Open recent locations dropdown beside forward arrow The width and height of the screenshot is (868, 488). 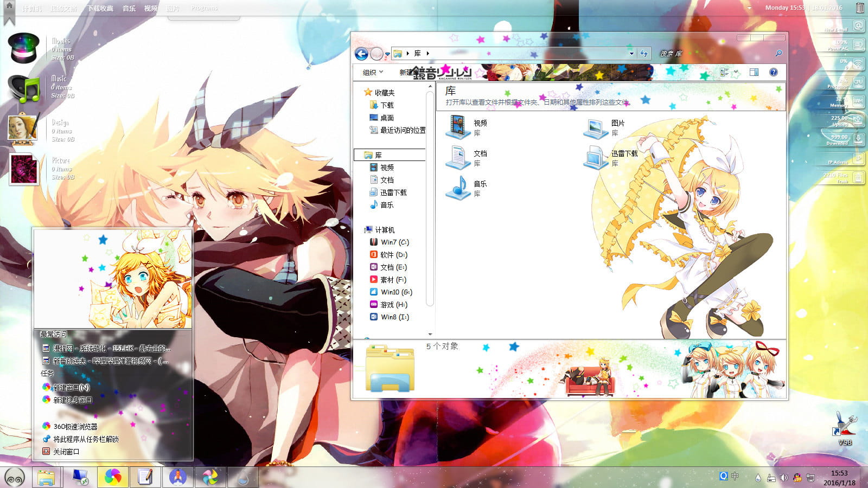pos(387,54)
